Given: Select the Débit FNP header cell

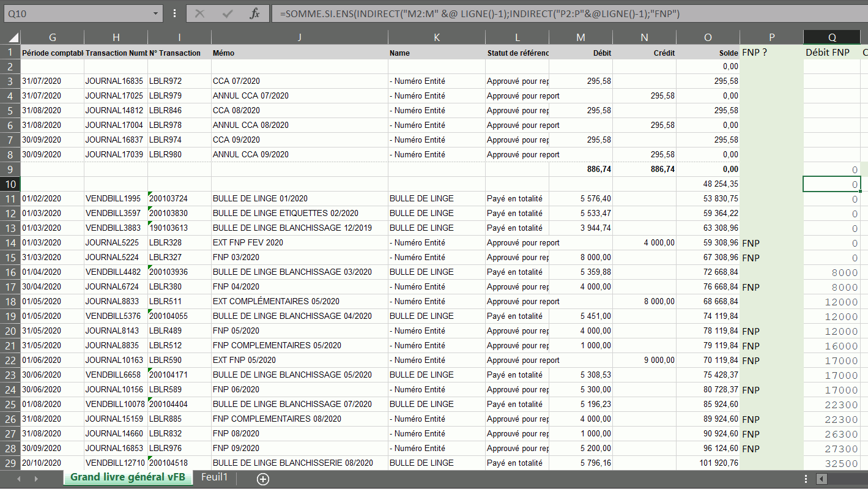Looking at the screenshot, I should [x=831, y=53].
